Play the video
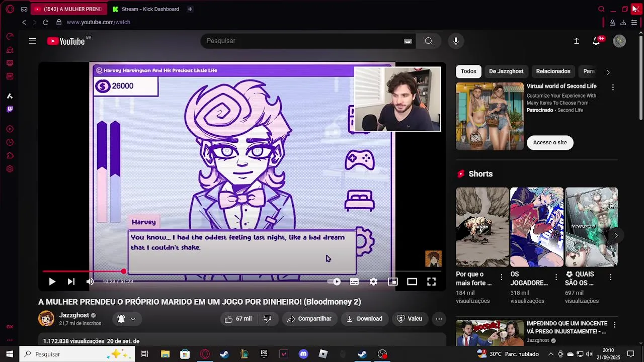Image resolution: width=644 pixels, height=362 pixels. tap(52, 282)
